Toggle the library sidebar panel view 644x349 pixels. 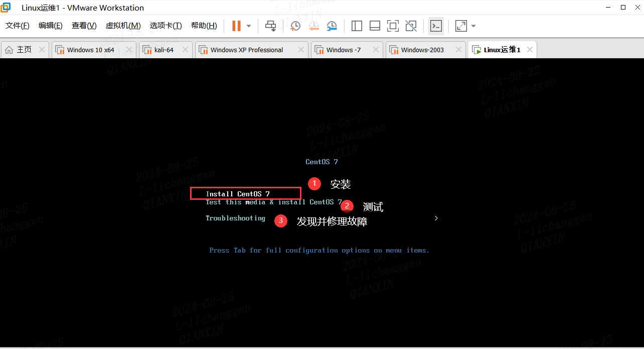tap(357, 26)
